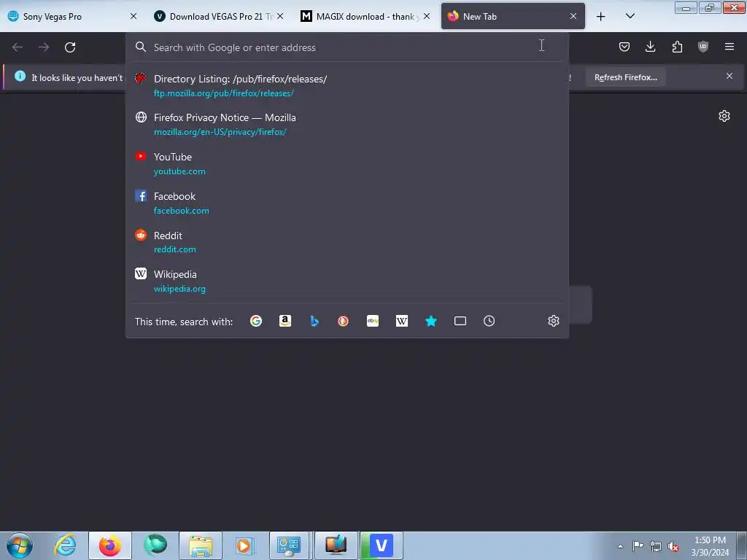Open the Facebook suggestion
747x560 pixels.
(347, 203)
